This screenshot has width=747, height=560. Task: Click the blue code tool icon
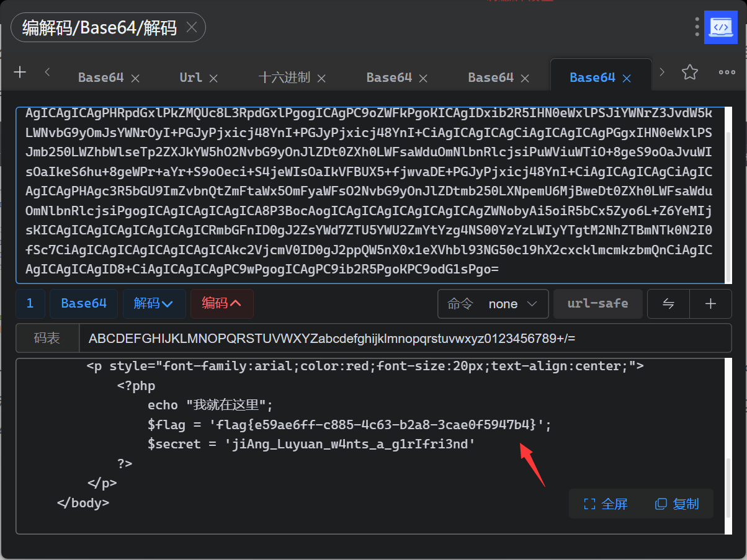720,27
